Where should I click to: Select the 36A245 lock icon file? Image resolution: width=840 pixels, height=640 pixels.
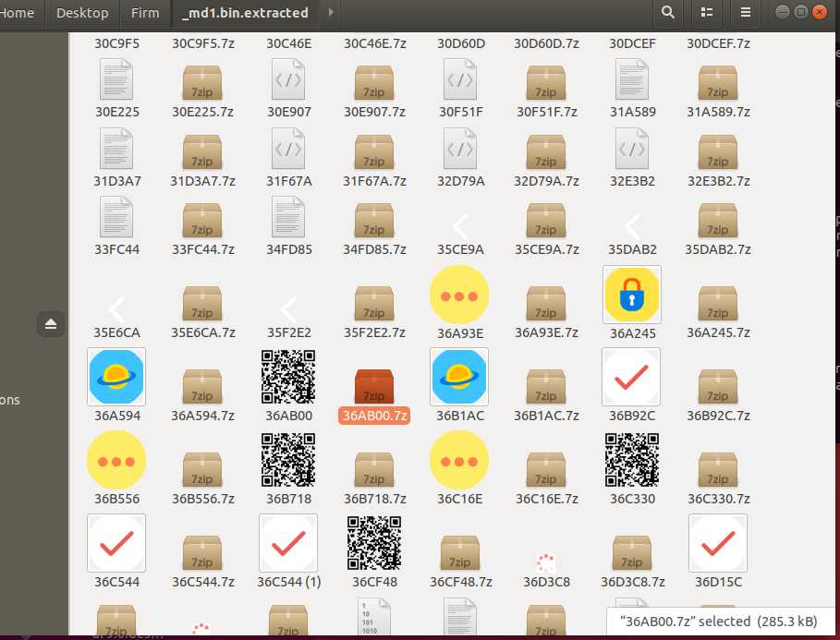tap(632, 295)
